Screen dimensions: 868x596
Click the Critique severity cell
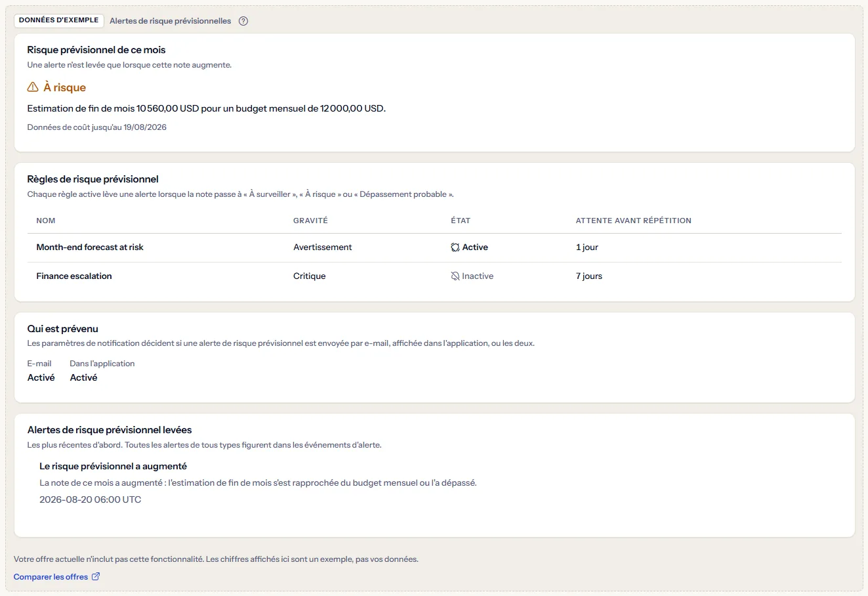(x=310, y=276)
